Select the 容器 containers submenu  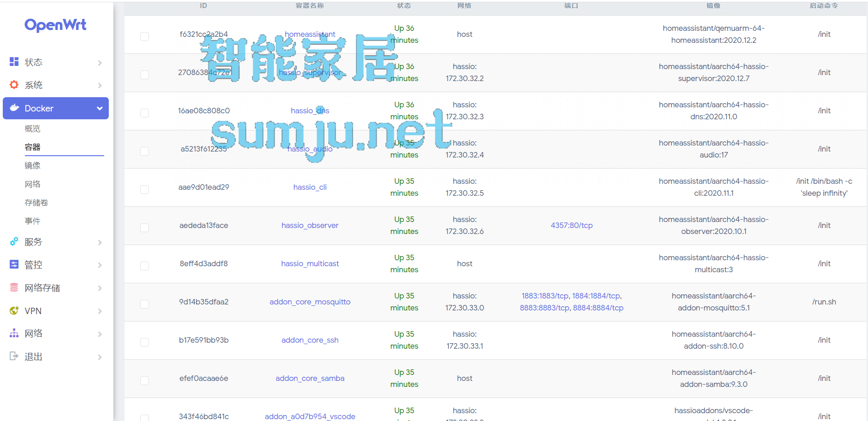32,147
